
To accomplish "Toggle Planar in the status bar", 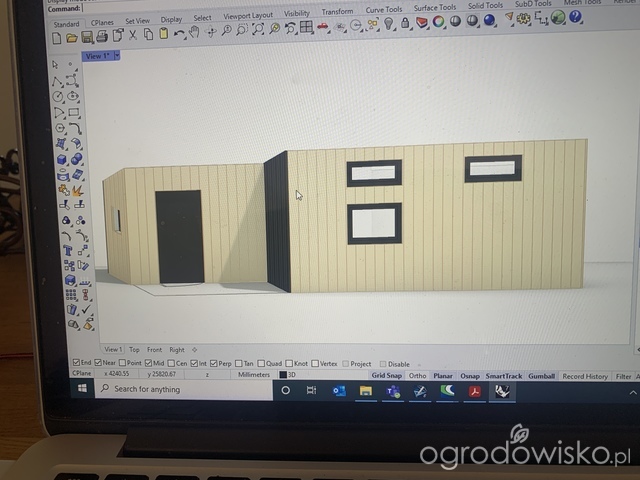I will 443,376.
